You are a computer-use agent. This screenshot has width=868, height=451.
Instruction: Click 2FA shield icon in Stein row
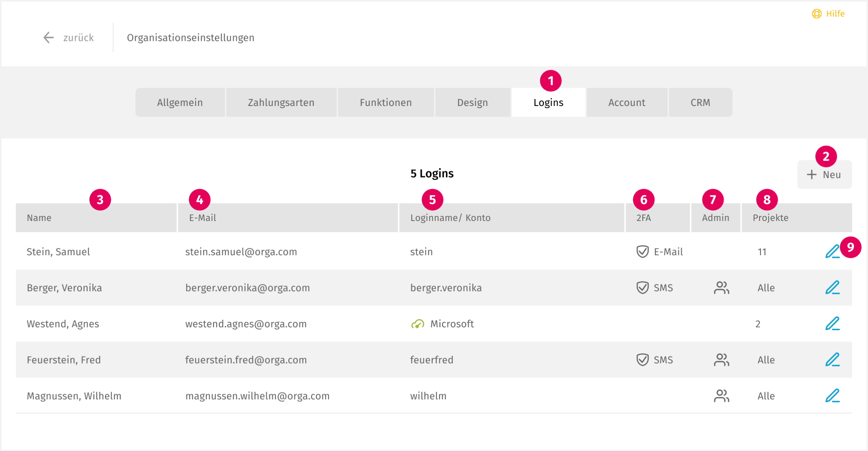pyautogui.click(x=642, y=252)
